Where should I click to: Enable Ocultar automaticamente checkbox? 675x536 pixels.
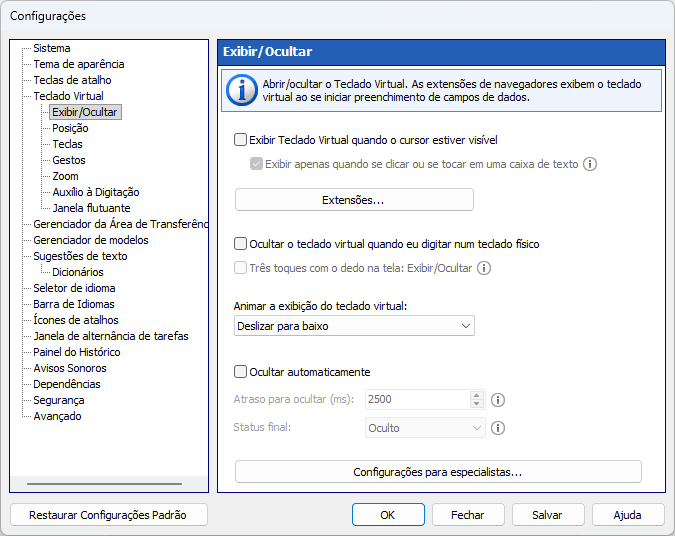[x=240, y=372]
